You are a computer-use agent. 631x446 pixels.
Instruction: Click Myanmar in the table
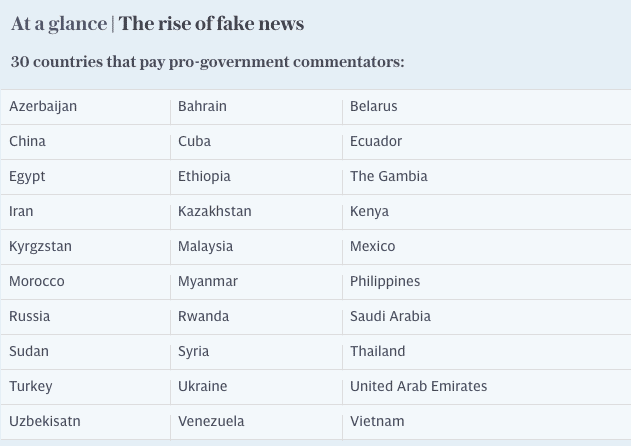point(208,282)
